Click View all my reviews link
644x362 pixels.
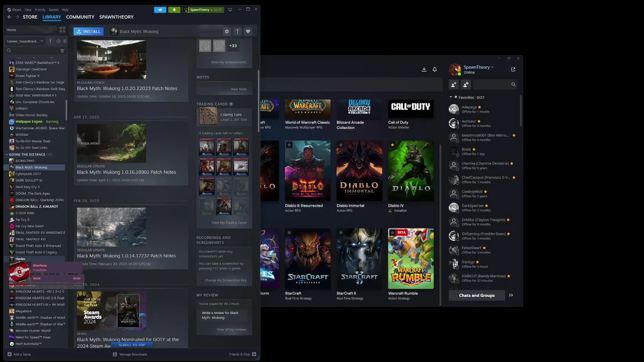(231, 329)
